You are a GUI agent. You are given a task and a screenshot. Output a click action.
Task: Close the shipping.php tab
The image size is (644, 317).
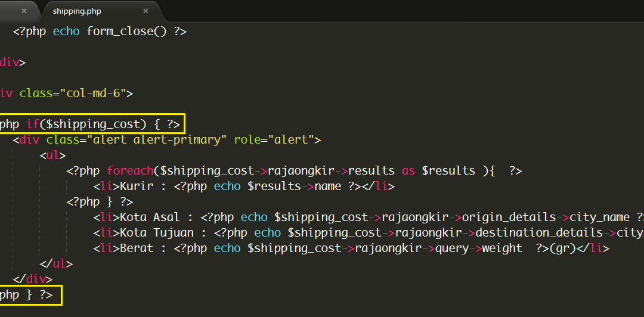pos(145,11)
